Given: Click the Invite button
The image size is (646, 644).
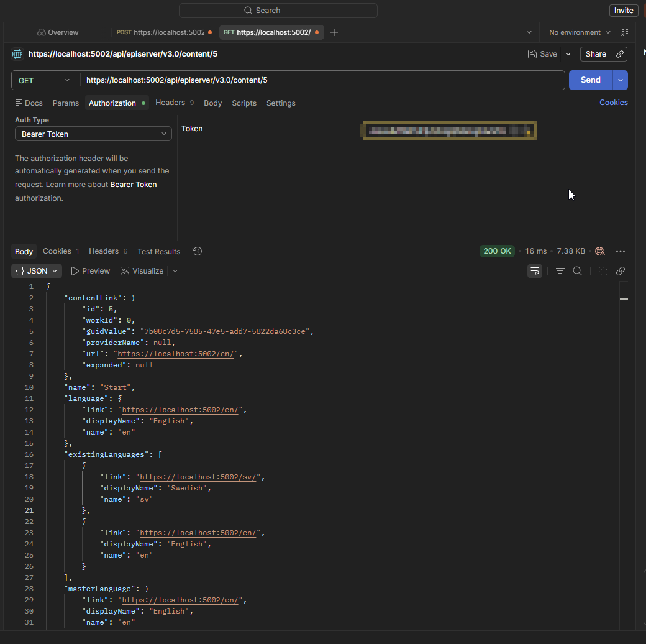Looking at the screenshot, I should 624,11.
